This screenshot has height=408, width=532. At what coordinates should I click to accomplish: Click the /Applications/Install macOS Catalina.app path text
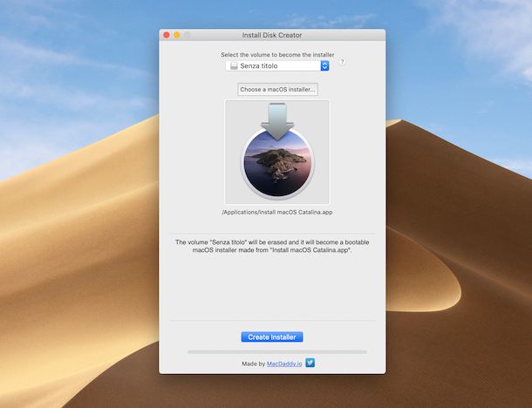click(x=277, y=213)
